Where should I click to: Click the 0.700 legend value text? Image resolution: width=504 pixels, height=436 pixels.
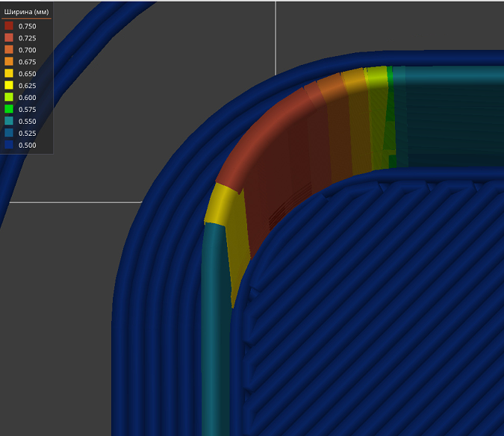pos(28,50)
